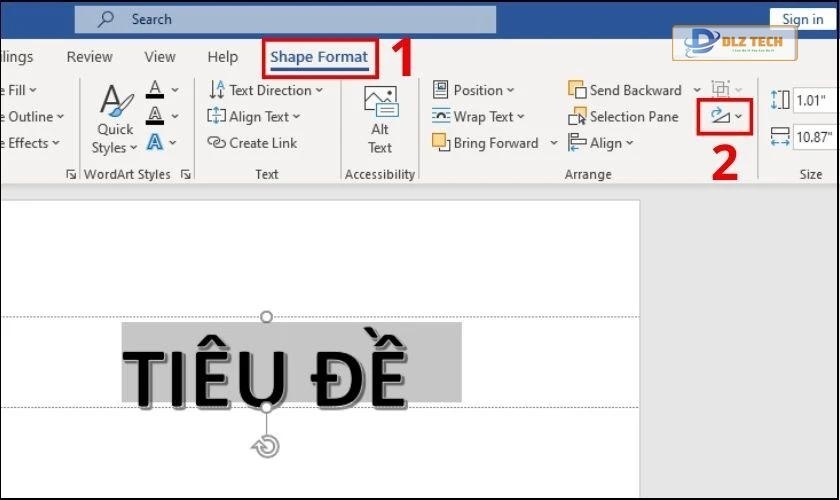Click the Send Backward button
Image resolution: width=840 pixels, height=500 pixels.
pos(625,90)
